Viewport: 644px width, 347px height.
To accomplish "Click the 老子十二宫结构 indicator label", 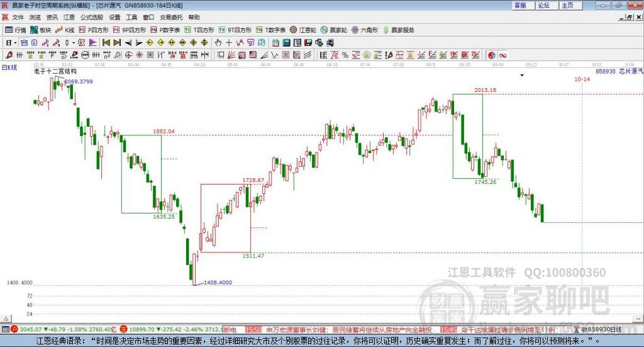I will [55, 72].
